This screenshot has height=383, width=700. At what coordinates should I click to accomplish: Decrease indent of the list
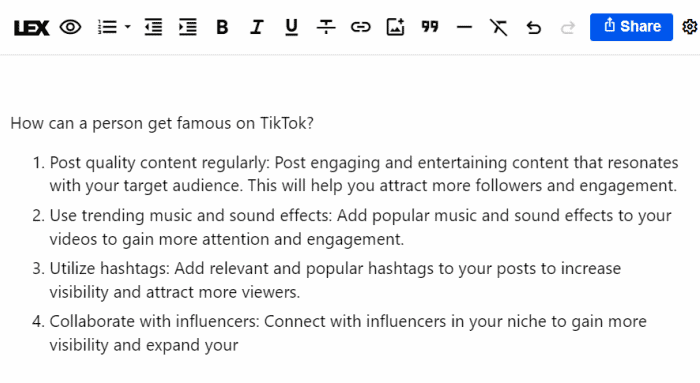click(153, 27)
